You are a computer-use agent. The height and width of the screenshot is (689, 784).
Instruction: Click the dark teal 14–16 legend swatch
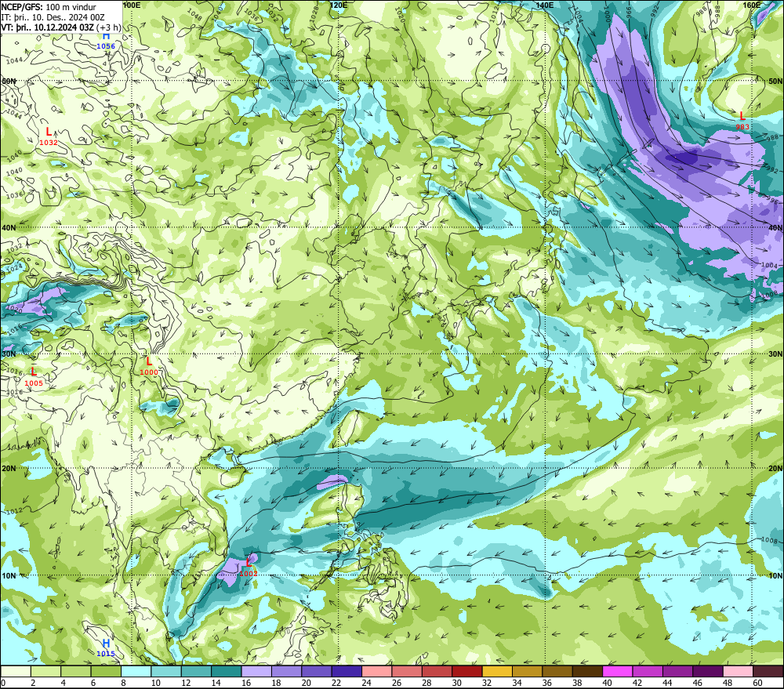(226, 671)
